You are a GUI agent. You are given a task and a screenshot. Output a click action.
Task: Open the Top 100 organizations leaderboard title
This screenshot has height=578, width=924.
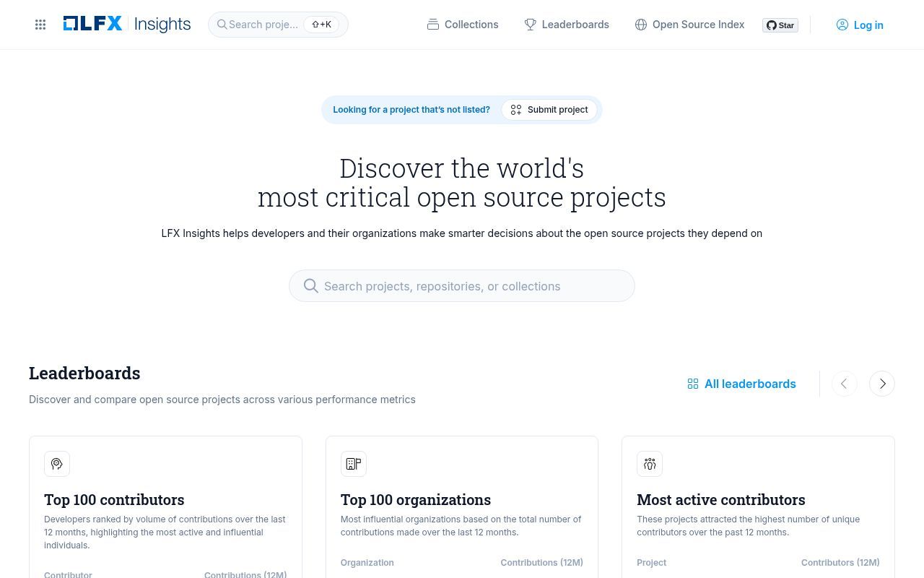[x=416, y=500]
